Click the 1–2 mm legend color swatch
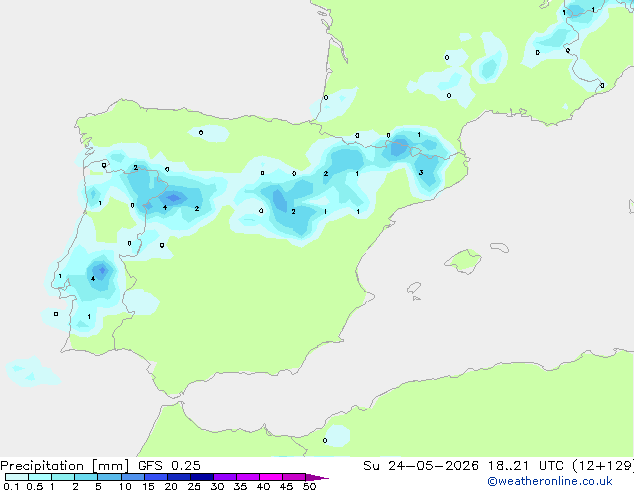This screenshot has width=634, height=490. coord(63,477)
